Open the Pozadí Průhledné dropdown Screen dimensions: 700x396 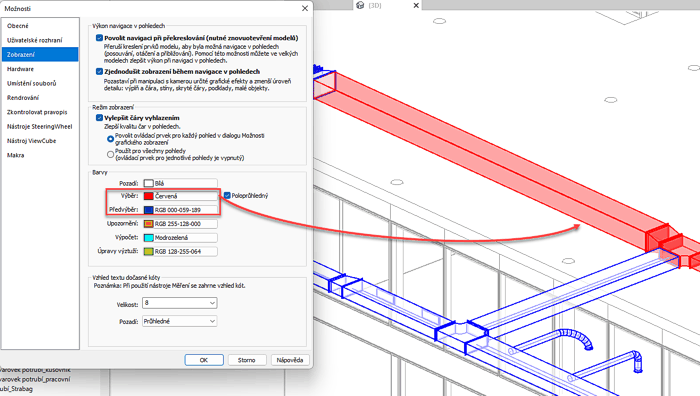[179, 321]
